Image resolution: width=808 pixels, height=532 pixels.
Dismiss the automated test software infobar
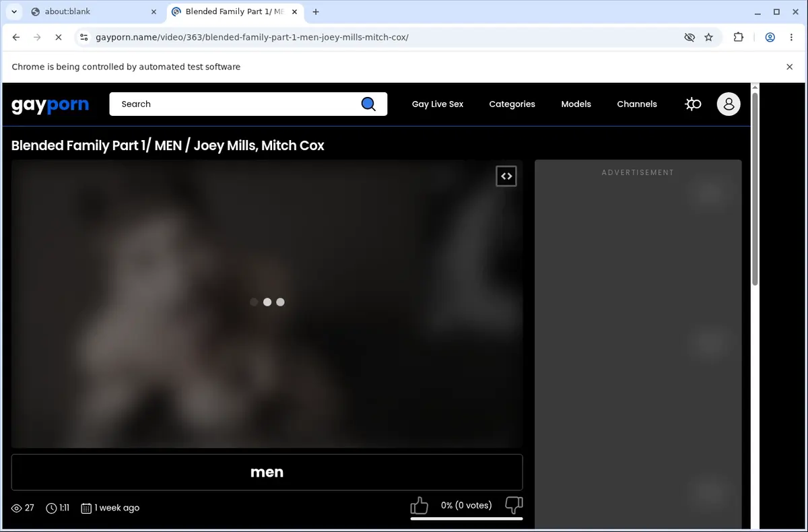(x=790, y=67)
